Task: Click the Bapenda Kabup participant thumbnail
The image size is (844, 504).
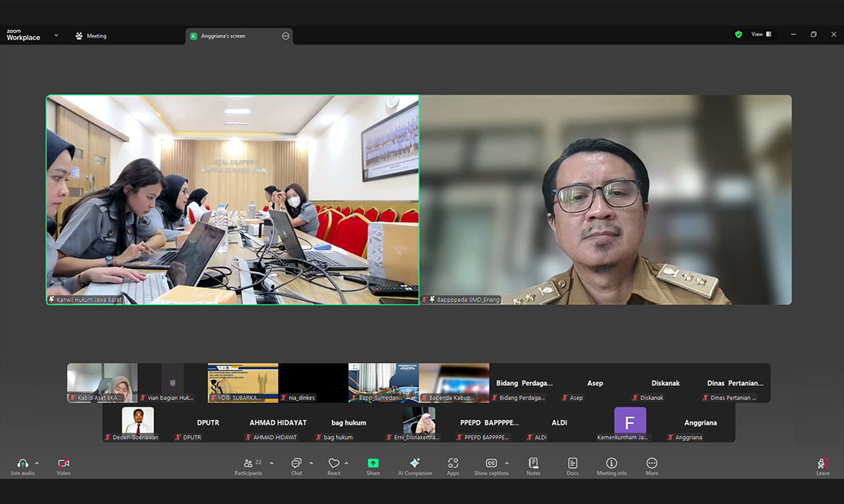Action: [x=454, y=383]
